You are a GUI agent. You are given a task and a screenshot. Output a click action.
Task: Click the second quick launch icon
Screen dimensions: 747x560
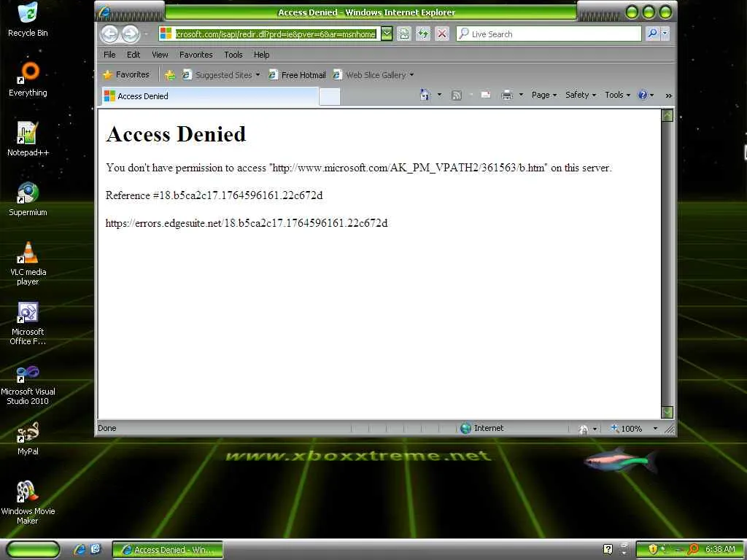coord(96,549)
